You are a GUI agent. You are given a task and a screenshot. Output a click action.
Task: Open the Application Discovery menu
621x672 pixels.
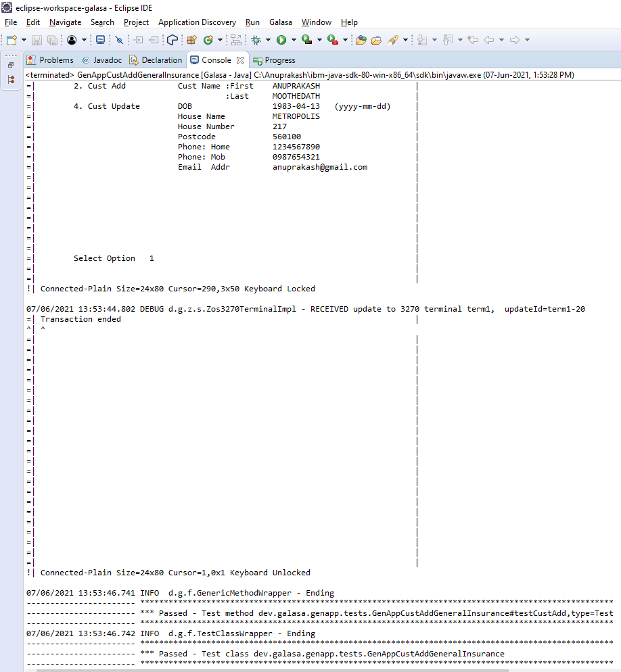(197, 22)
